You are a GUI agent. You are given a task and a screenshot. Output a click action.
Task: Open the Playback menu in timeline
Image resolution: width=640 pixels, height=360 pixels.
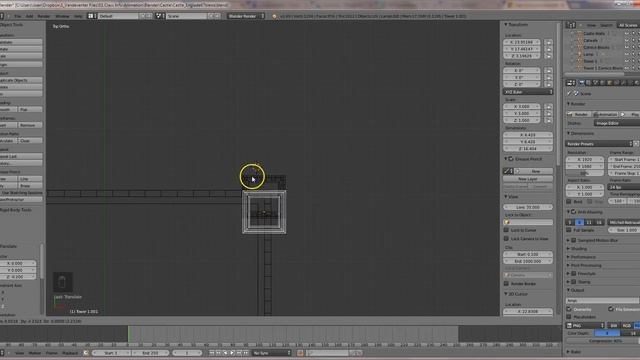[70, 353]
